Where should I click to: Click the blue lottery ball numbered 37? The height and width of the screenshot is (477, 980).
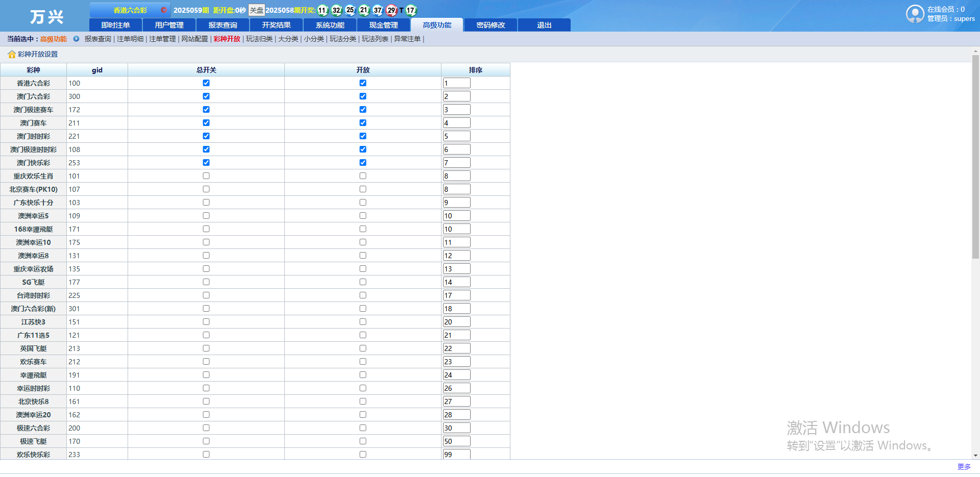tap(378, 10)
